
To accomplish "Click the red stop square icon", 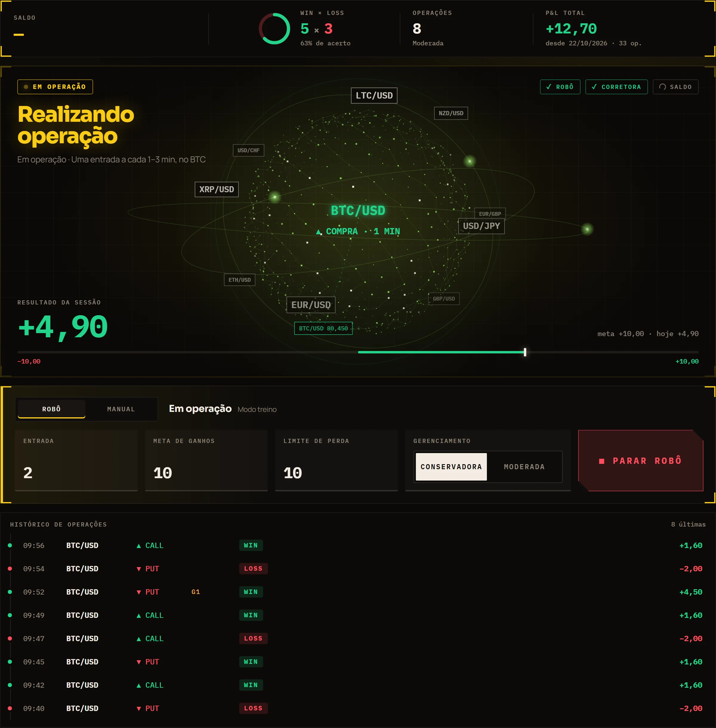I will [602, 461].
